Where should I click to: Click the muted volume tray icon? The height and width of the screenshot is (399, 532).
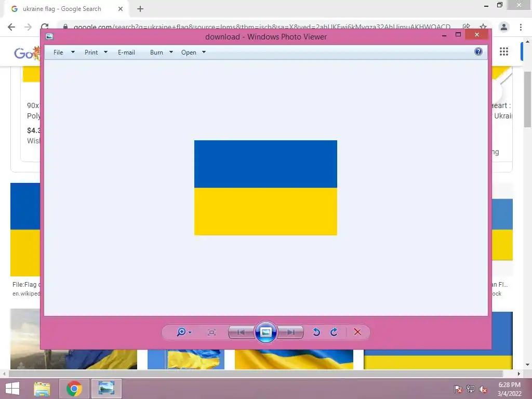(x=483, y=389)
